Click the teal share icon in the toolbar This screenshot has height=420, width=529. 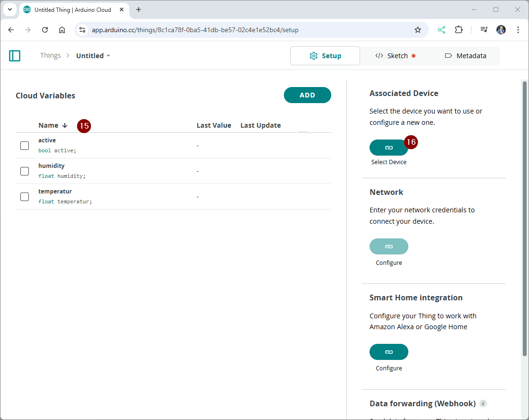tap(441, 30)
